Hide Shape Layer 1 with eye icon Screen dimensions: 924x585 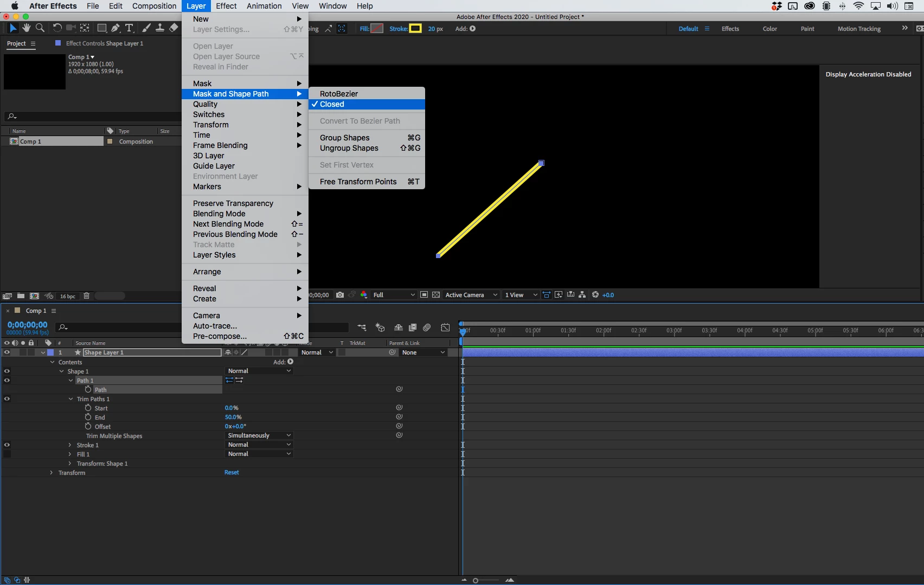[x=7, y=352]
